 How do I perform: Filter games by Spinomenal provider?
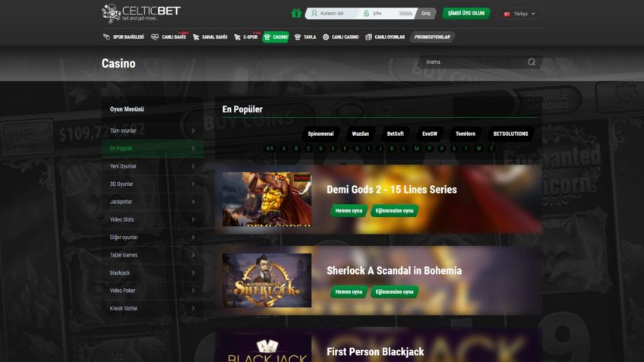[320, 134]
